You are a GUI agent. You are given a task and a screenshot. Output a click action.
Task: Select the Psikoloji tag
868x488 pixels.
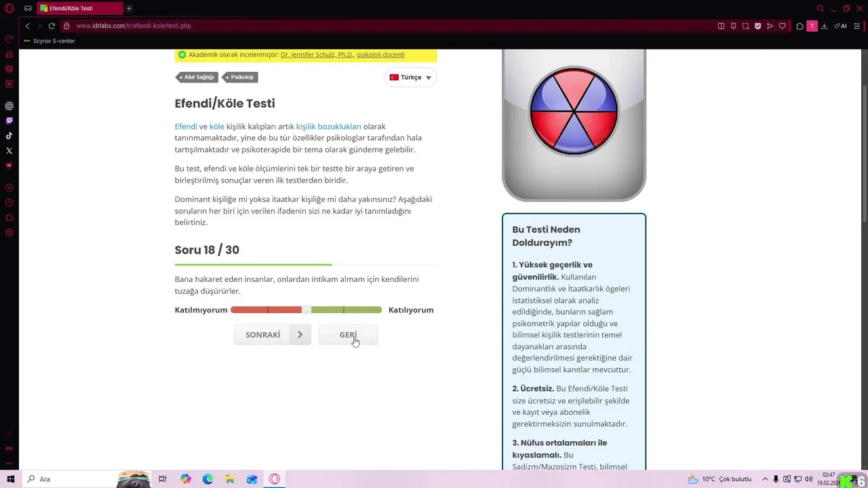(x=239, y=77)
